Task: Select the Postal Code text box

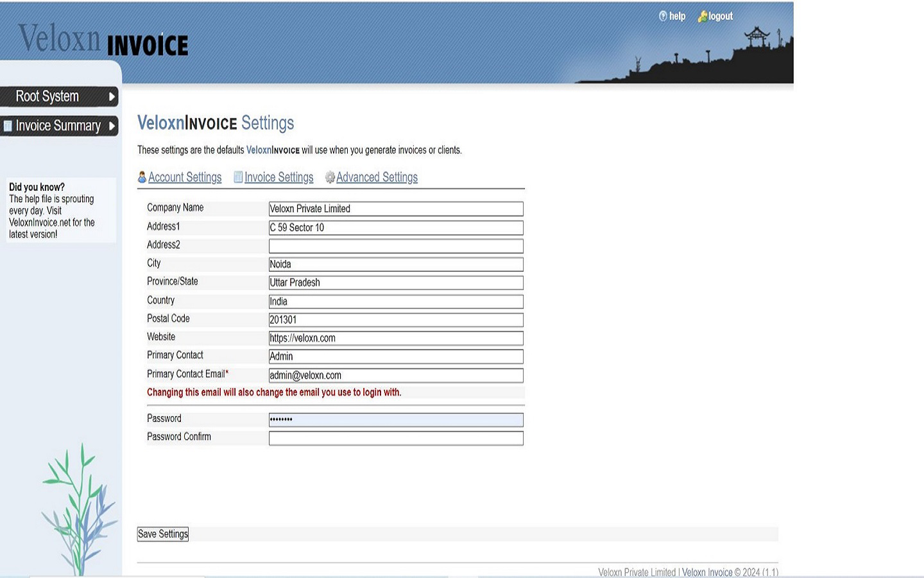Action: click(395, 320)
